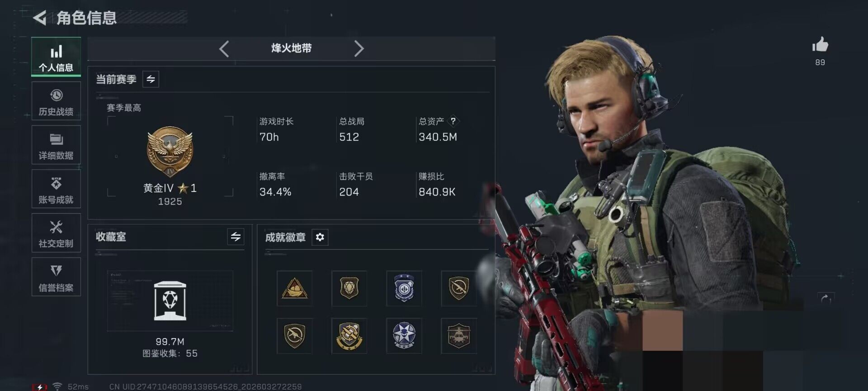Open the 收藏室 display case showing 99.7M

170,301
